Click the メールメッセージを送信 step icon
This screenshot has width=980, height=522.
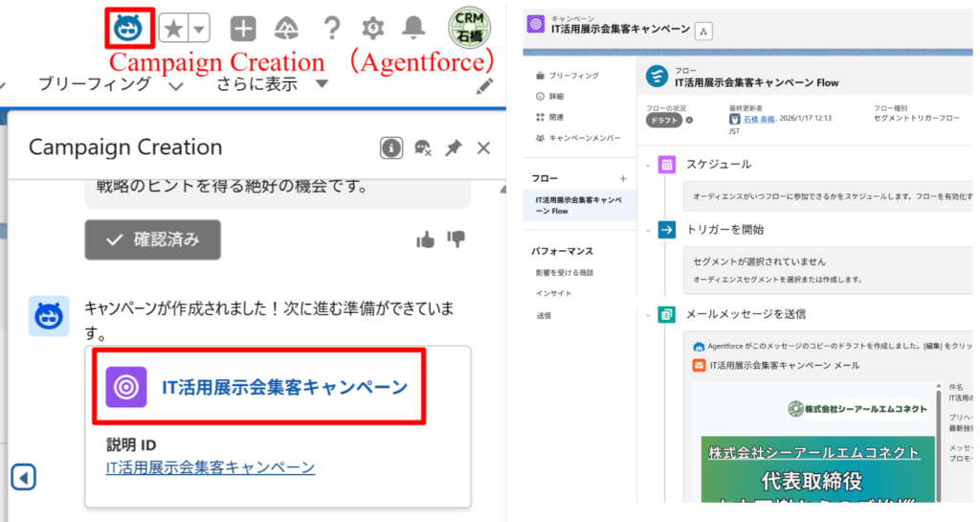(667, 314)
